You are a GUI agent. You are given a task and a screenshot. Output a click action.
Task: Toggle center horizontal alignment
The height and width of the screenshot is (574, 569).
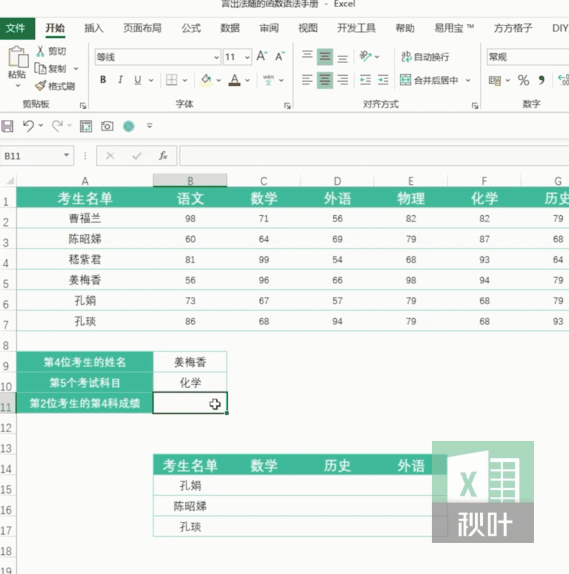coord(325,80)
